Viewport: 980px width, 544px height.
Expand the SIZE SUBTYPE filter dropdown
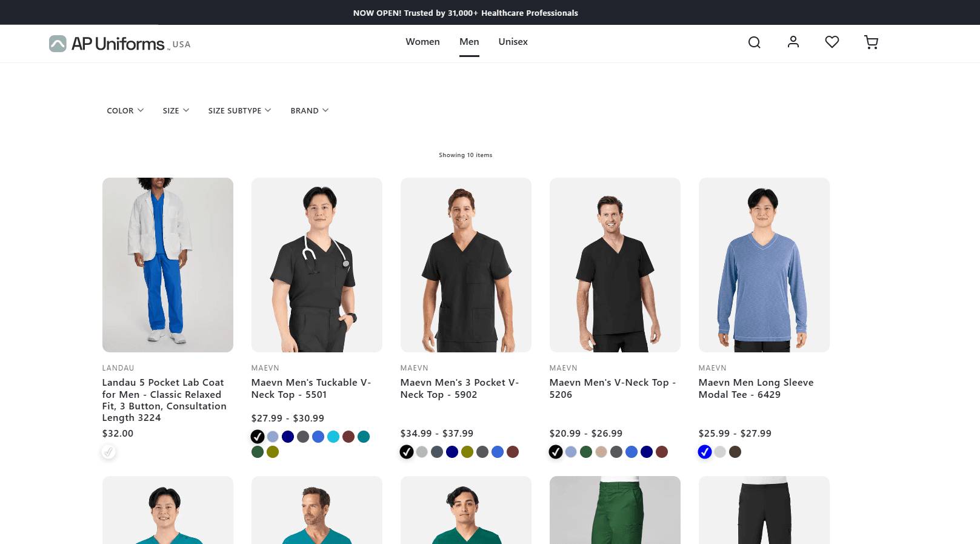239,110
